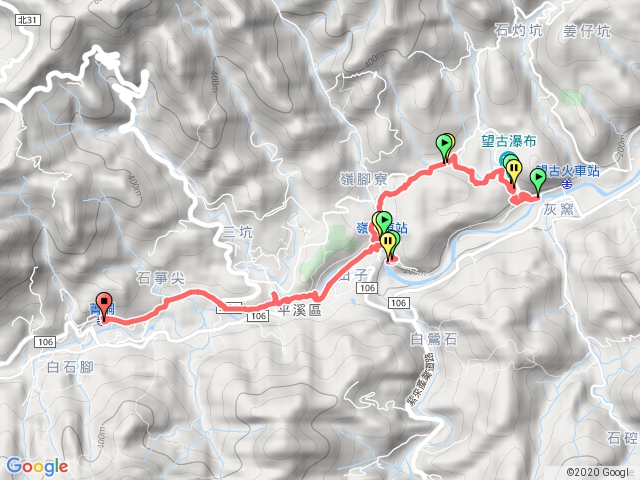Click the 三坑 place label
The width and height of the screenshot is (640, 480).
click(238, 233)
